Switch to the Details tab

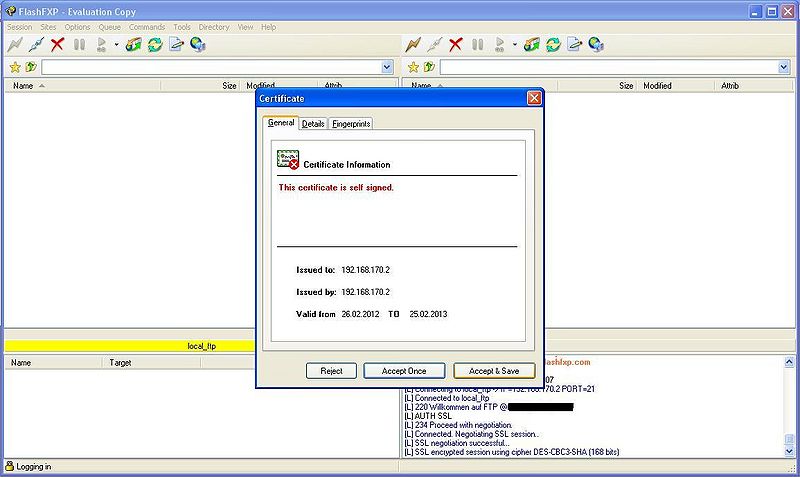(x=313, y=124)
